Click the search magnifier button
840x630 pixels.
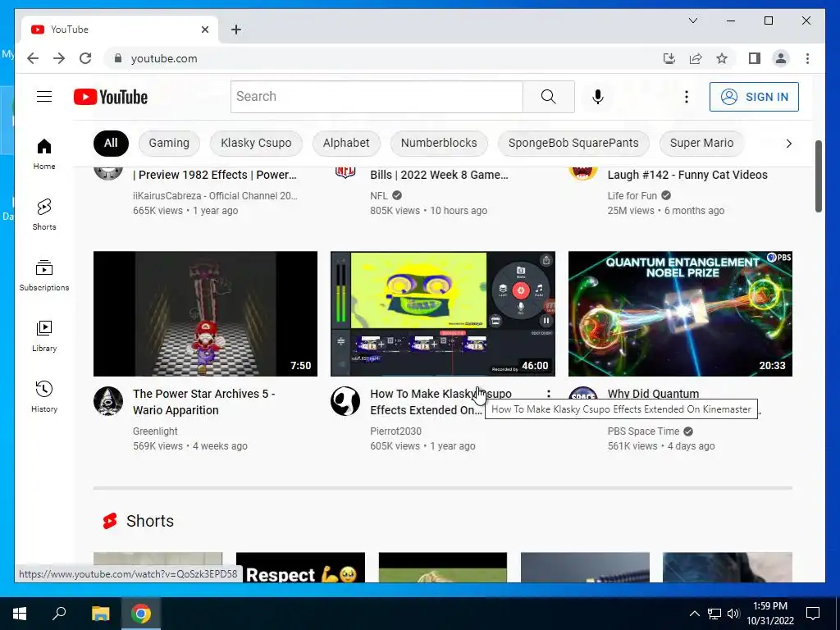click(548, 97)
